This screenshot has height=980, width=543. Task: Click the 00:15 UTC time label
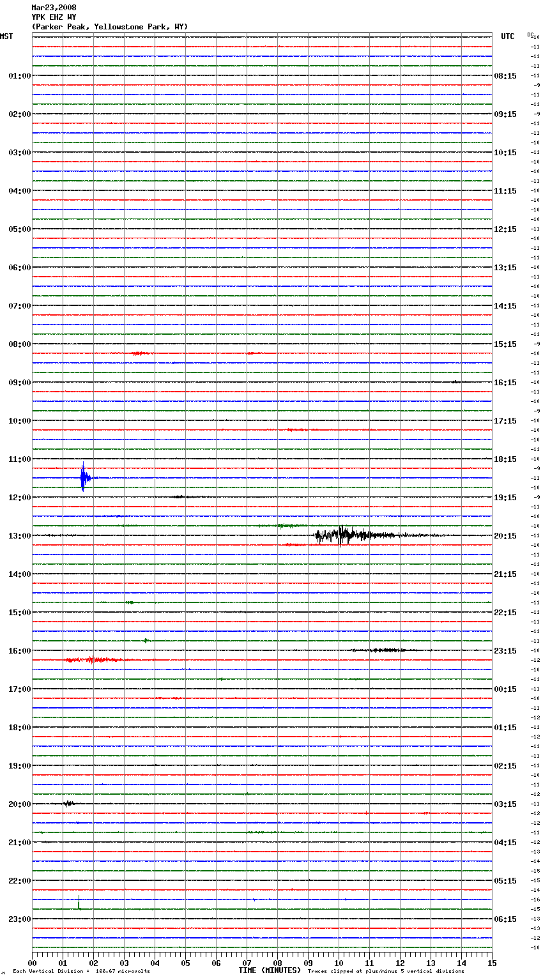505,689
